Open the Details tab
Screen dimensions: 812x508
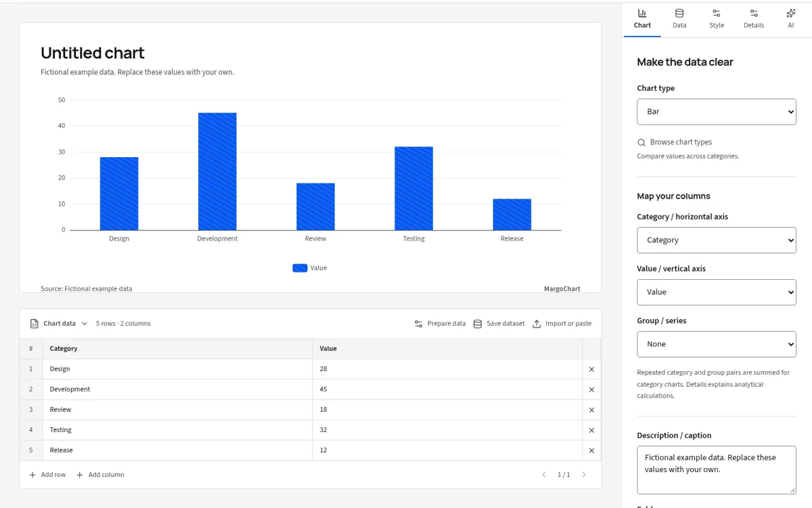pyautogui.click(x=754, y=19)
